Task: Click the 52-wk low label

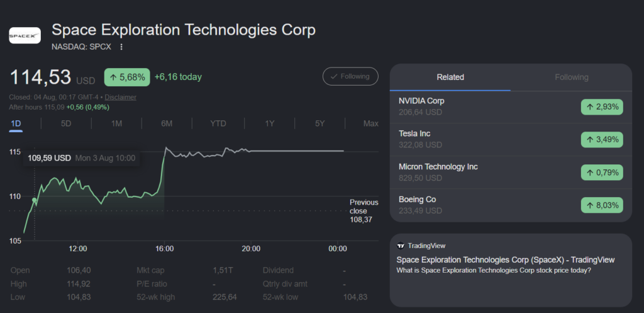Action: tap(280, 297)
